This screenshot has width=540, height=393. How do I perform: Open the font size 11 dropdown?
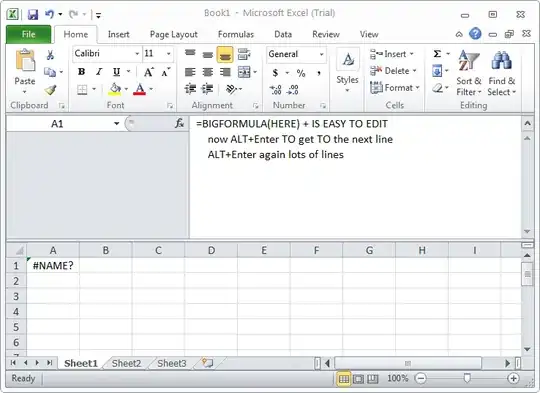(x=168, y=54)
